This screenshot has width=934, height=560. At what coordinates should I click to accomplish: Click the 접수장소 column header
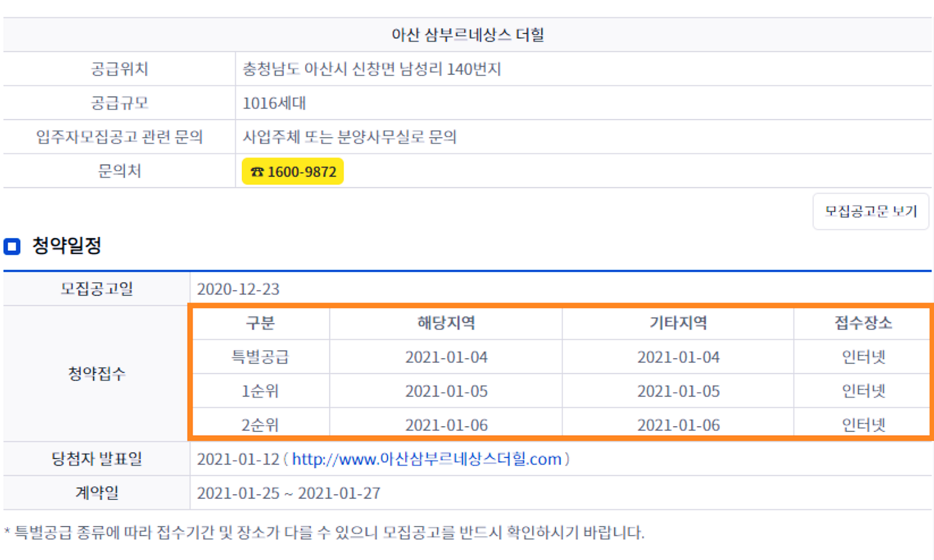[863, 323]
